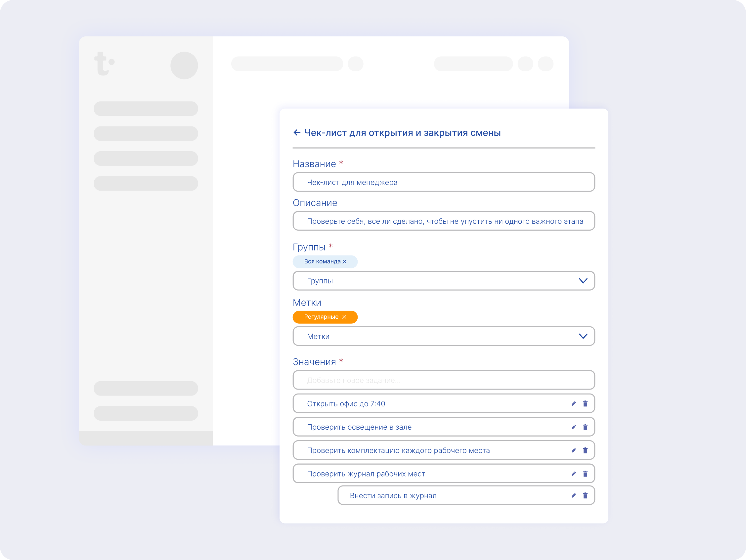Delete 'Проверить журнал рабочих мест' item
The height and width of the screenshot is (560, 746).
coord(585,474)
